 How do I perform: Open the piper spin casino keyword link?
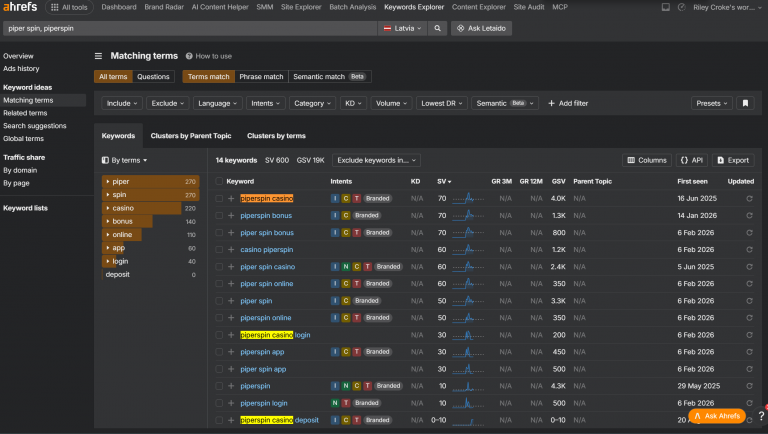coord(267,267)
